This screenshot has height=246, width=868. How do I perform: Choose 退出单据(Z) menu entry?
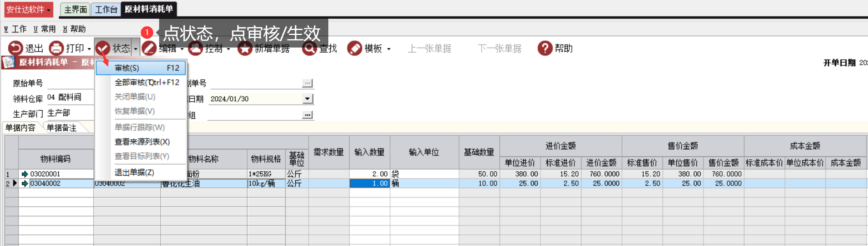coord(141,172)
